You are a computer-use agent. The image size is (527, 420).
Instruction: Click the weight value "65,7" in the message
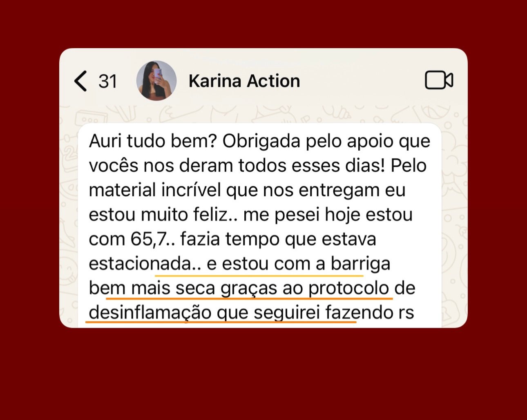coord(149,240)
